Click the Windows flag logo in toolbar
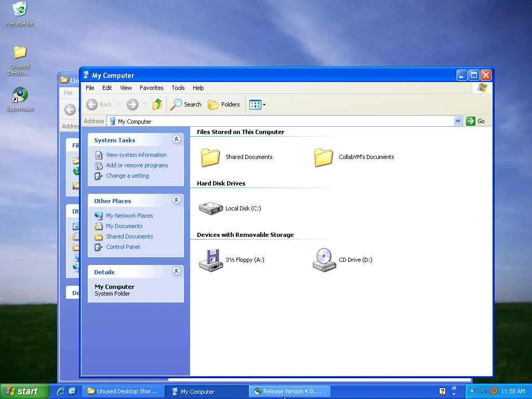This screenshot has height=399, width=532. [482, 88]
